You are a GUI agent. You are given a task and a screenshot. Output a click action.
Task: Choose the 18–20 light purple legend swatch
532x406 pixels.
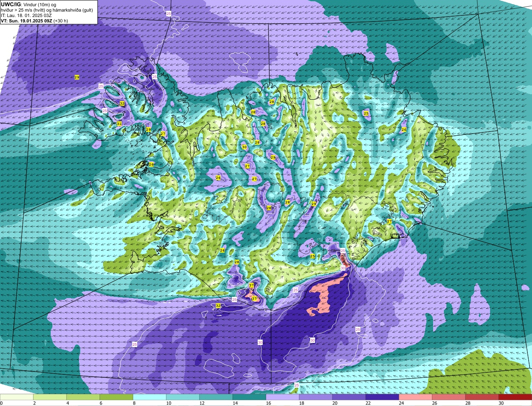[316, 397]
